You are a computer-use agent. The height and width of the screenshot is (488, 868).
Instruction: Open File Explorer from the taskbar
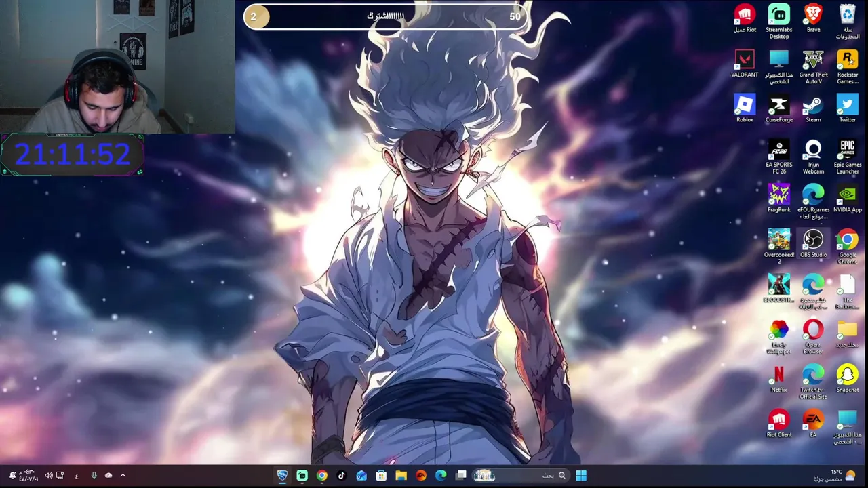[401, 475]
